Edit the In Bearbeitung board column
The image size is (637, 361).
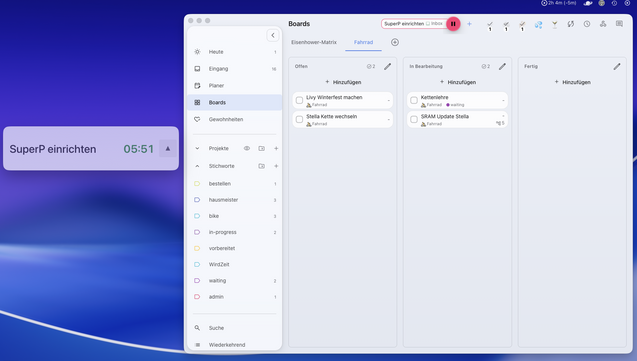(502, 66)
